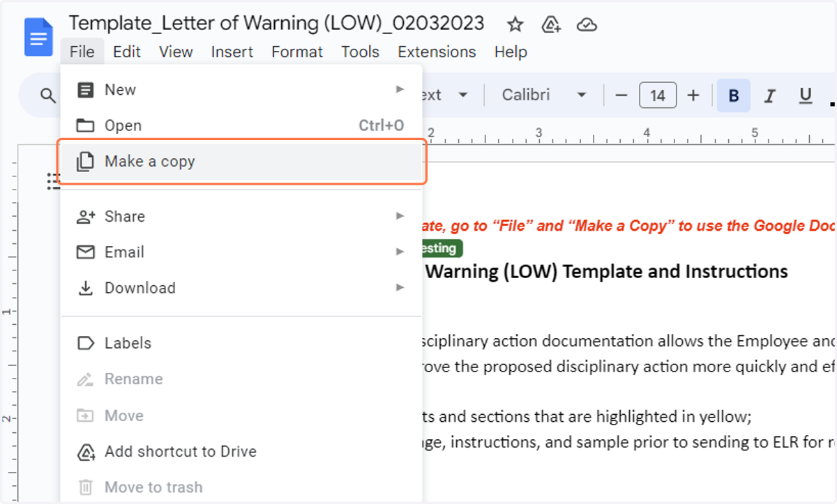The width and height of the screenshot is (837, 504).
Task: Click the document title text
Action: pyautogui.click(x=276, y=24)
